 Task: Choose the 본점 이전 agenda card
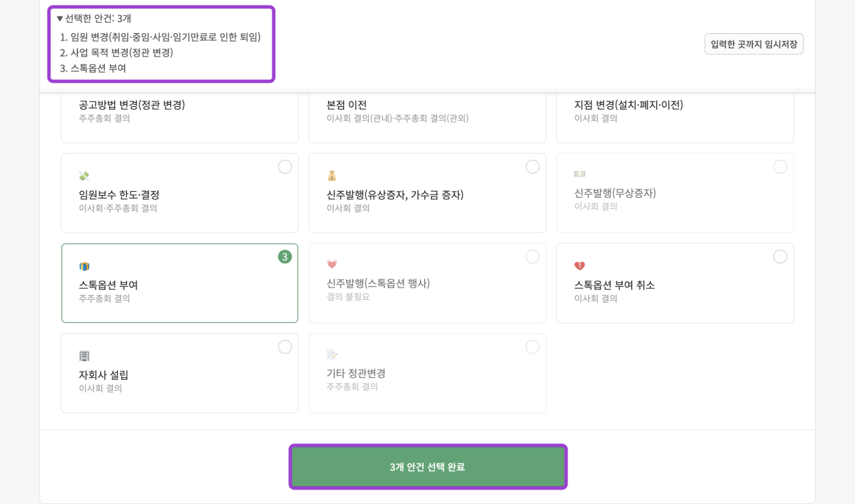(x=427, y=116)
